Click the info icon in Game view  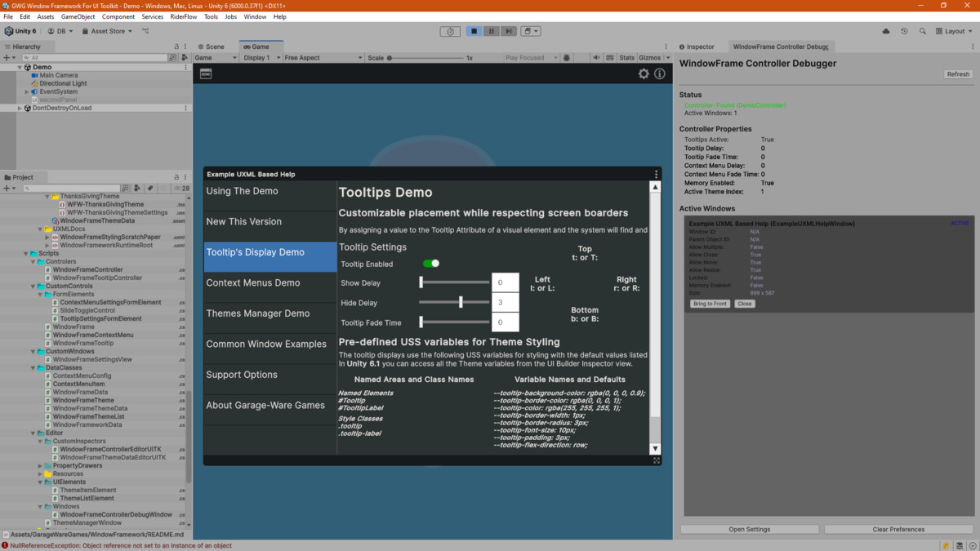pyautogui.click(x=660, y=73)
